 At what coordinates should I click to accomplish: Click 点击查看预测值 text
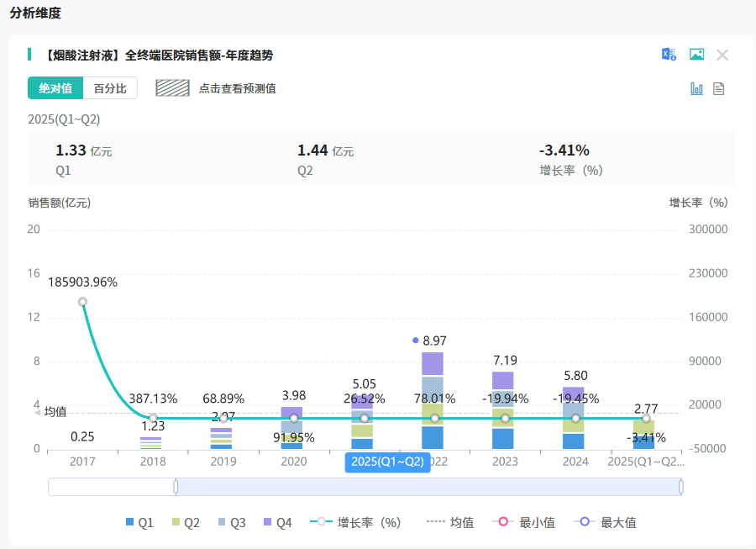click(x=238, y=88)
